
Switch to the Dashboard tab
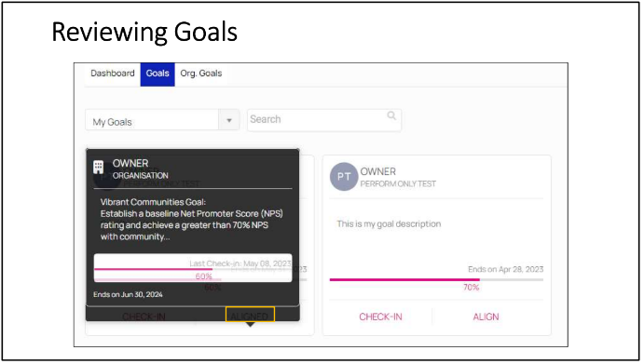tap(113, 74)
